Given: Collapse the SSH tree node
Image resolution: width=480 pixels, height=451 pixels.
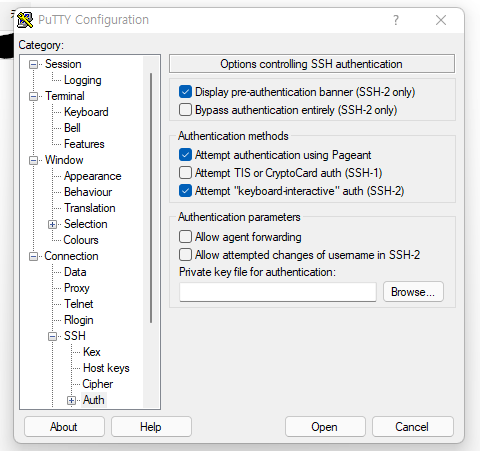Looking at the screenshot, I should pyautogui.click(x=52, y=336).
